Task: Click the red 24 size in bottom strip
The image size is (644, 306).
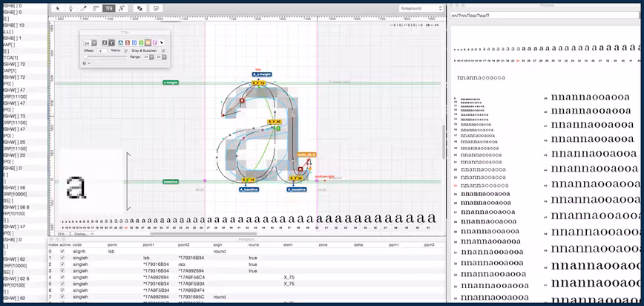Action: click(x=126, y=227)
